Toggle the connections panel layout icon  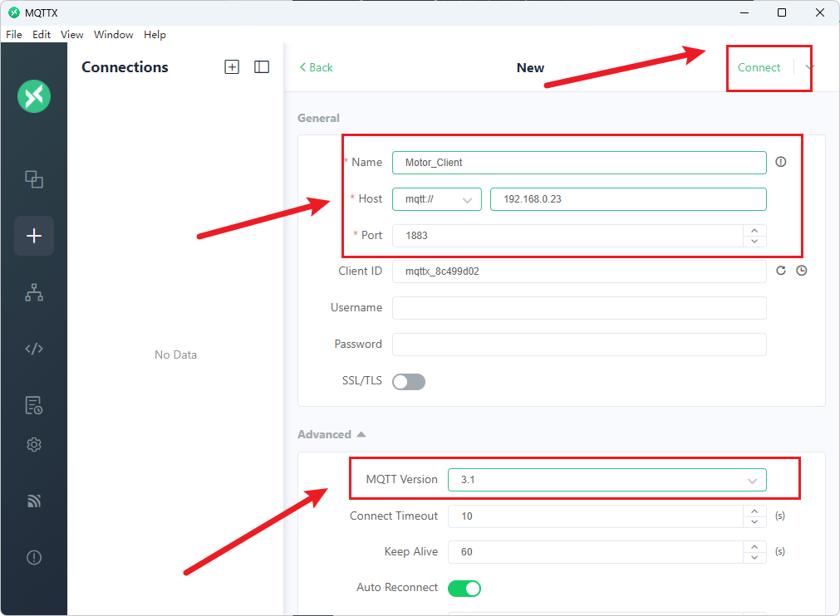pos(262,67)
